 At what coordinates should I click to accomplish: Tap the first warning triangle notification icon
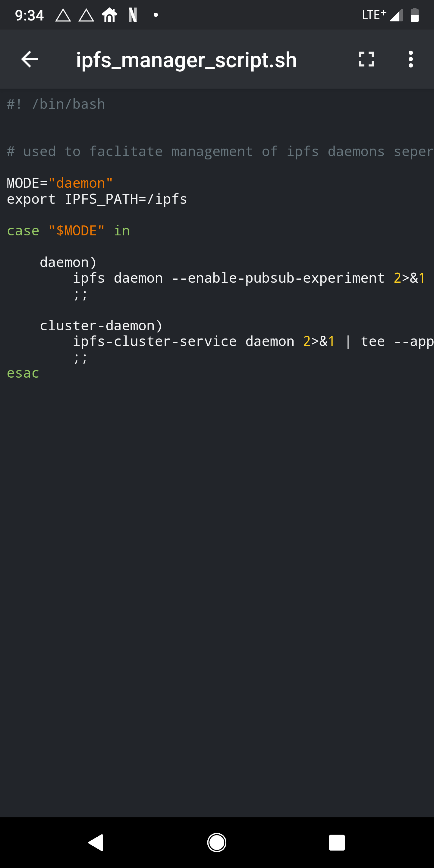tap(63, 15)
